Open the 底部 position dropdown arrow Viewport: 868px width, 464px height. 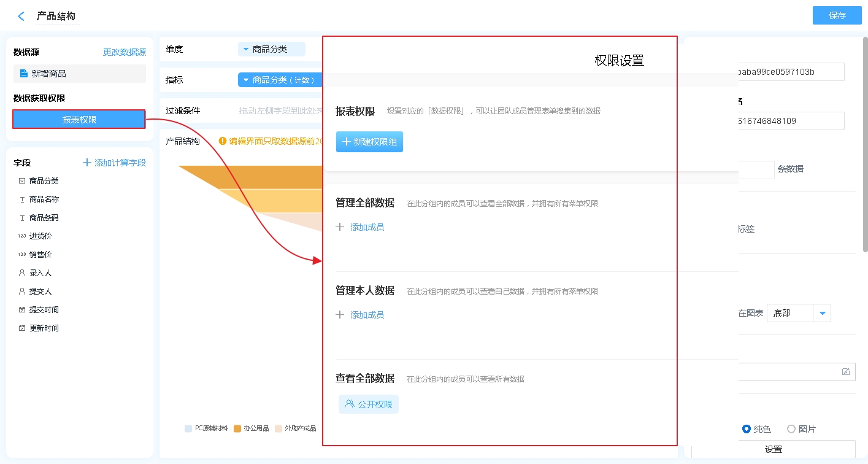[822, 314]
